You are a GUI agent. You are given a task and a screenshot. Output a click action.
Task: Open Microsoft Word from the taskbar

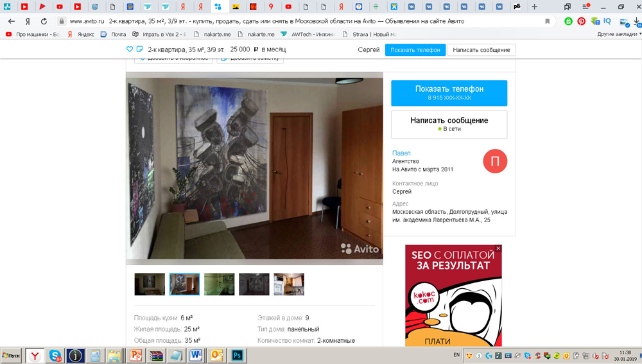[x=196, y=356]
